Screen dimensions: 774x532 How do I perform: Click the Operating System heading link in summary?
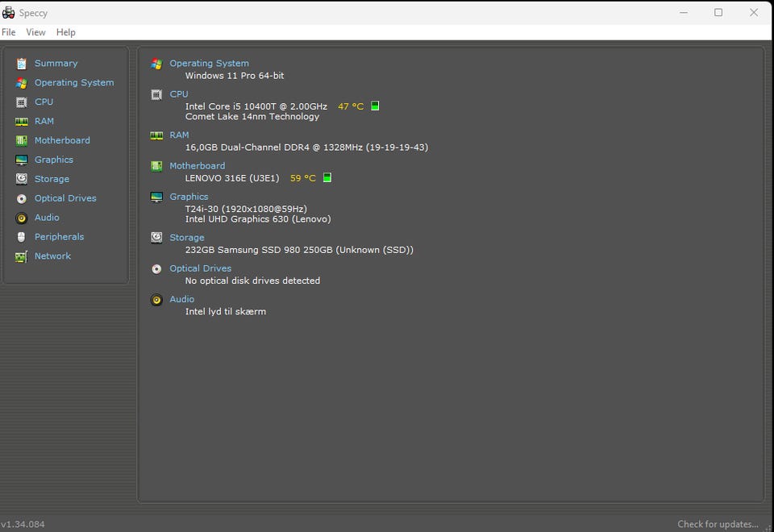click(210, 63)
